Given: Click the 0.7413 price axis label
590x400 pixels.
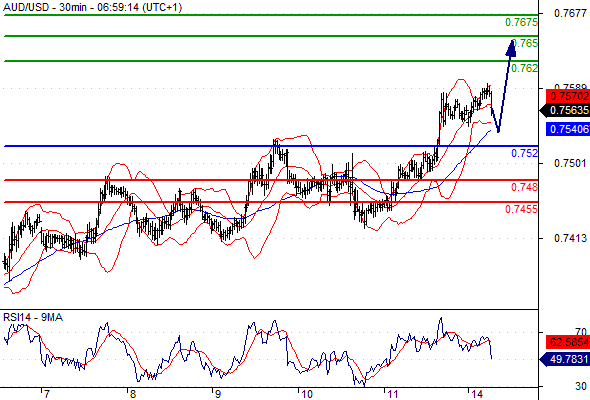Looking at the screenshot, I should pyautogui.click(x=570, y=238).
